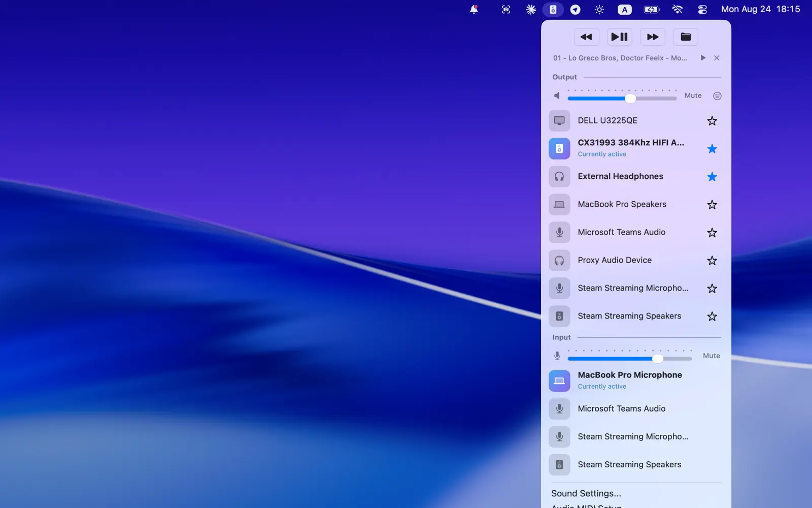This screenshot has width=812, height=508.
Task: Choose Steam Streaming Speakers input icon
Action: 559,464
